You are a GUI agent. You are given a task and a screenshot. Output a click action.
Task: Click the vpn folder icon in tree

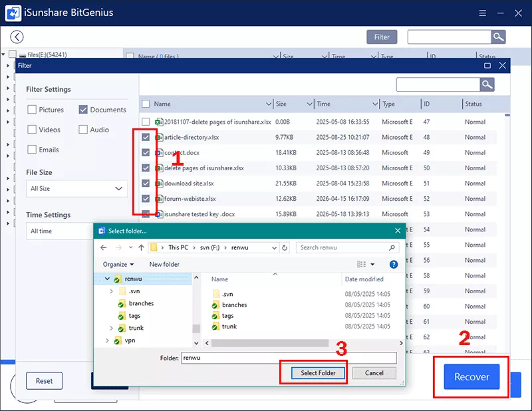[118, 341]
